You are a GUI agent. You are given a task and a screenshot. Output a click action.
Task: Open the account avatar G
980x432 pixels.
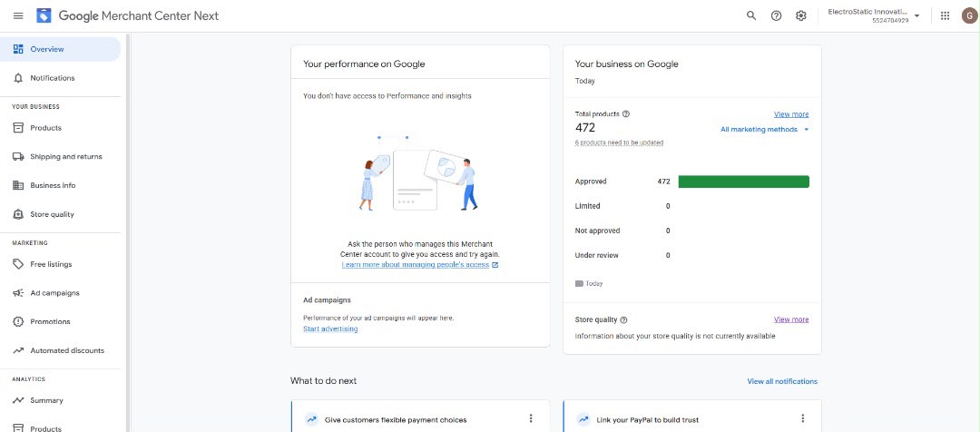(x=969, y=15)
